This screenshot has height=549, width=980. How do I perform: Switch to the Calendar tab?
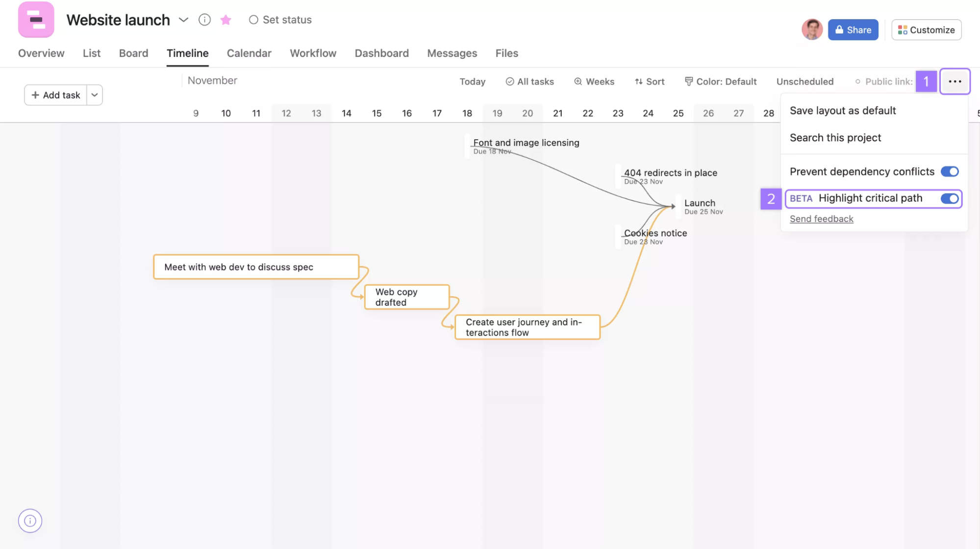point(249,53)
